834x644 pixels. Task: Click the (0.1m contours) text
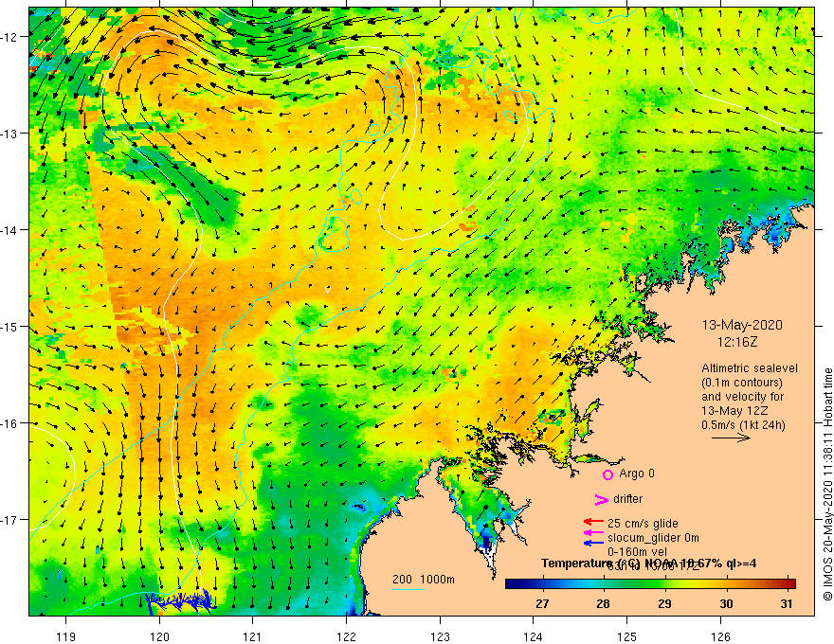tap(742, 383)
